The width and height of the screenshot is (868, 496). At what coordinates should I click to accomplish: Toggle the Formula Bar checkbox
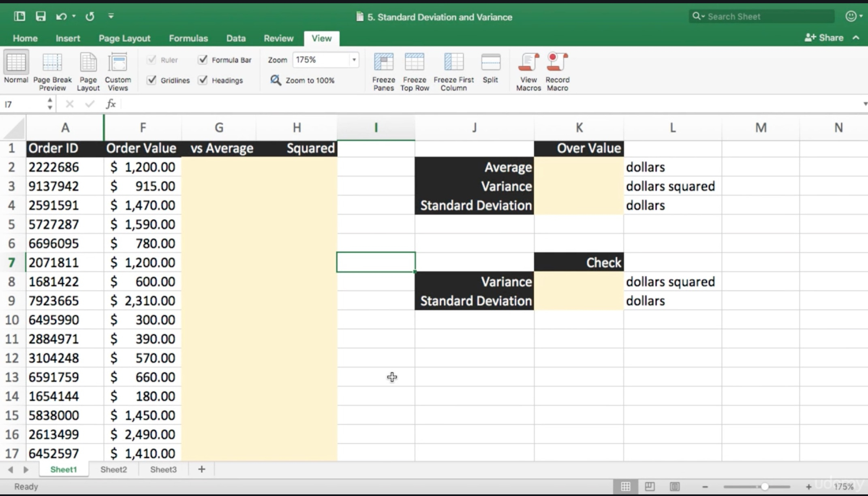203,59
